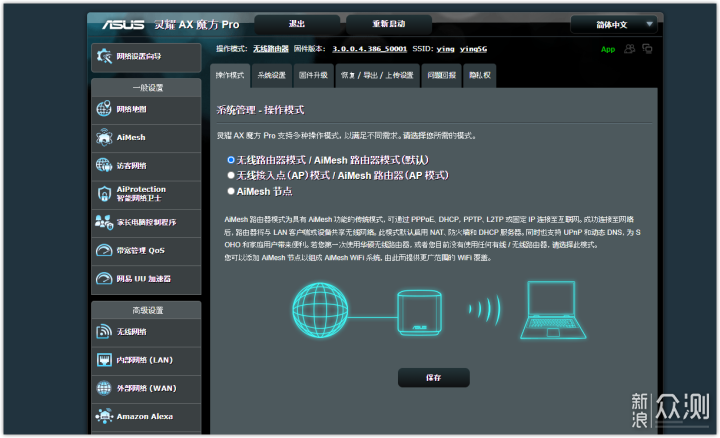Open the 无线路由器 operation mode link

pos(271,49)
